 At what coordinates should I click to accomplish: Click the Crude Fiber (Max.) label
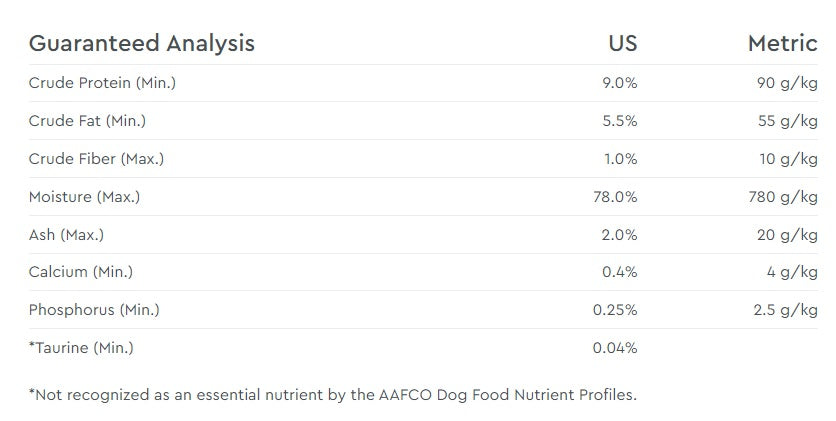(97, 159)
